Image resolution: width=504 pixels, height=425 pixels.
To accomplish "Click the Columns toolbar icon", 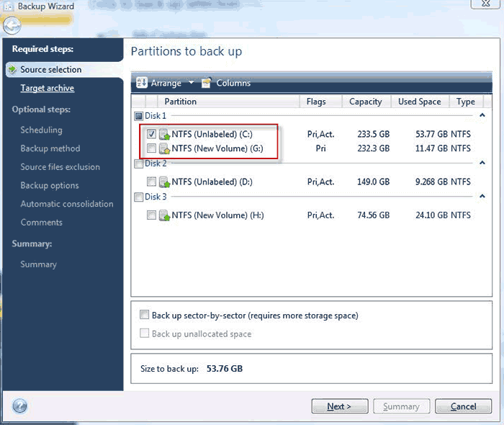I will pos(207,83).
